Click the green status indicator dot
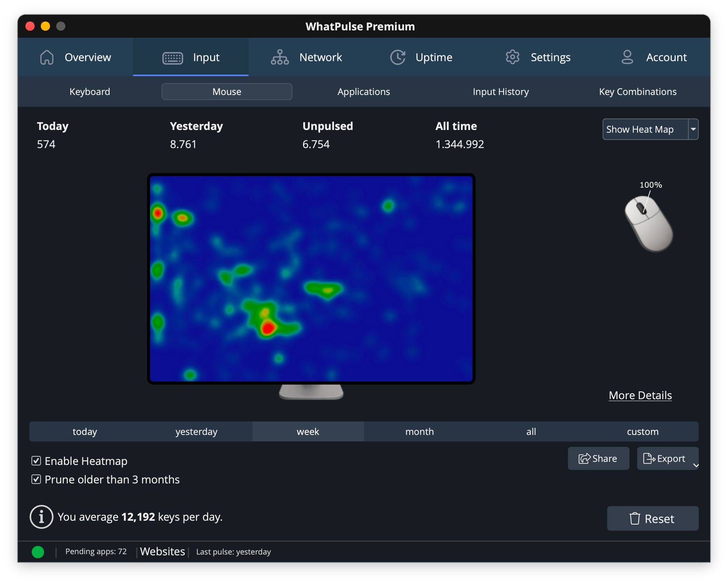This screenshot has height=583, width=728. click(38, 552)
